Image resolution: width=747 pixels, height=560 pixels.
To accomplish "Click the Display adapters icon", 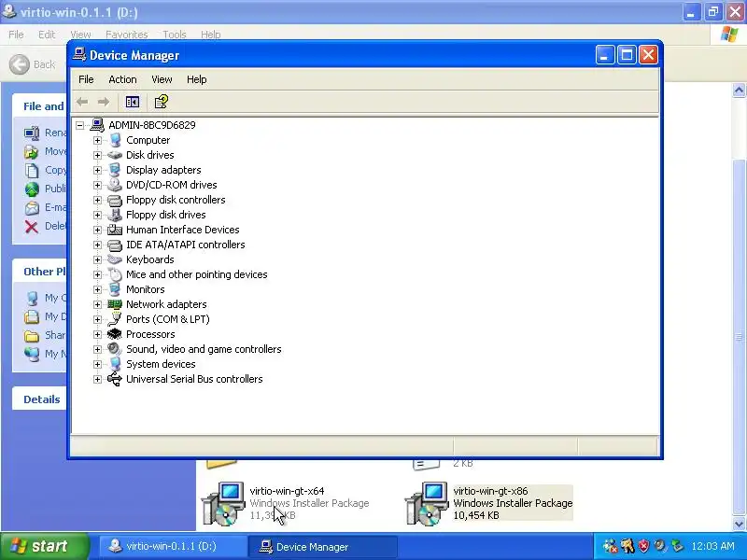I will 115,170.
